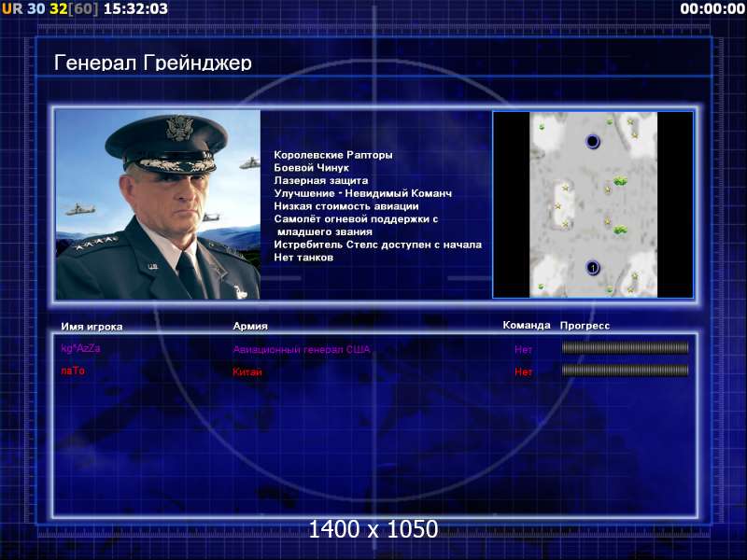Click team value "Нет" in лаТо row

(523, 371)
